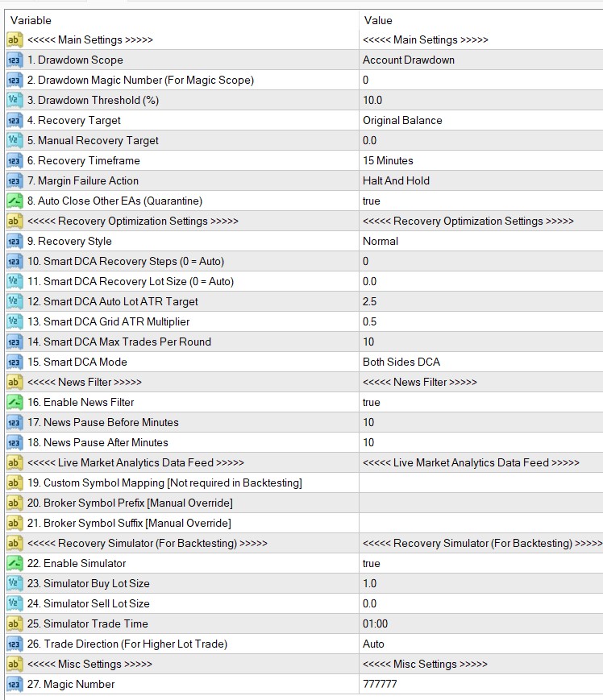The width and height of the screenshot is (603, 700).
Task: Click the icon beside Recovery Target row
Action: 15,121
